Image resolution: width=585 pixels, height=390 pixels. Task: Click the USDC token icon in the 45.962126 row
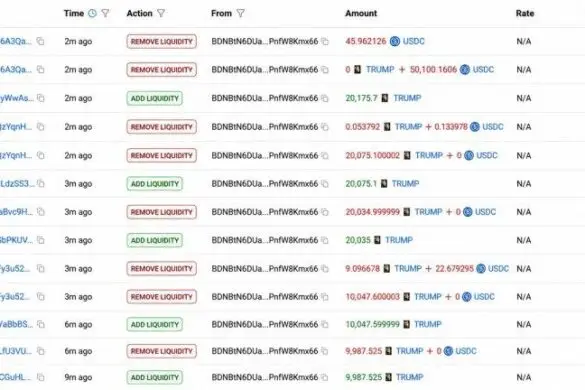[395, 41]
